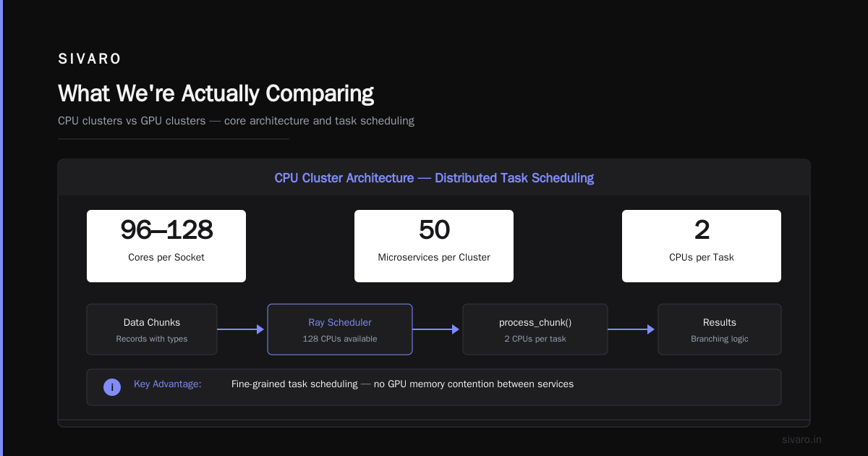Click the 'process_chunk()' flow box
This screenshot has height=456, width=868.
[535, 329]
